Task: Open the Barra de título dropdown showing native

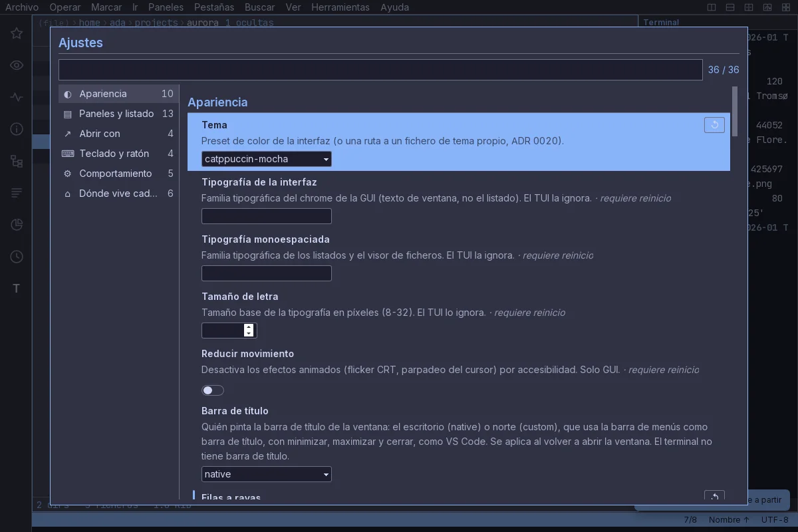Action: pyautogui.click(x=266, y=474)
